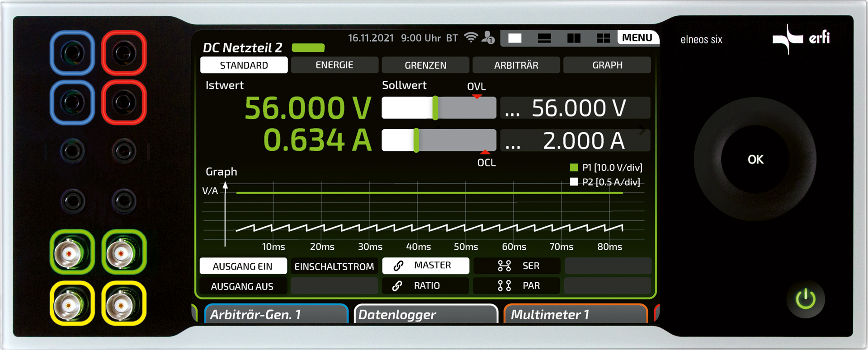Open the Datenlogger module tab
This screenshot has height=350, width=868.
[x=425, y=315]
